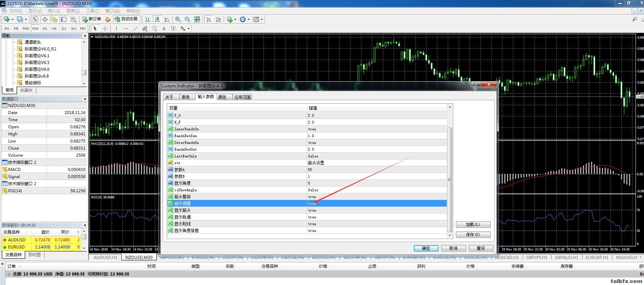
Task: Open the indicators list dropdown arrow
Action: point(235,19)
